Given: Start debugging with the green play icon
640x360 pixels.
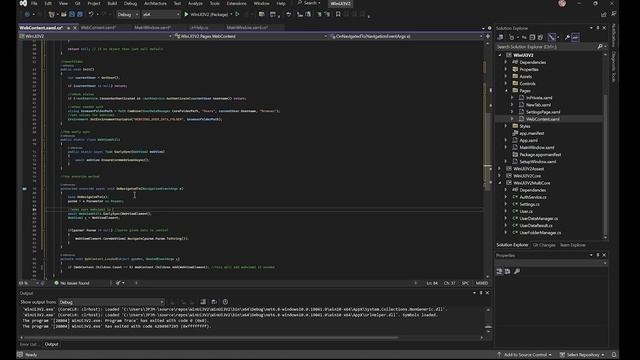Looking at the screenshot, I should pos(186,14).
